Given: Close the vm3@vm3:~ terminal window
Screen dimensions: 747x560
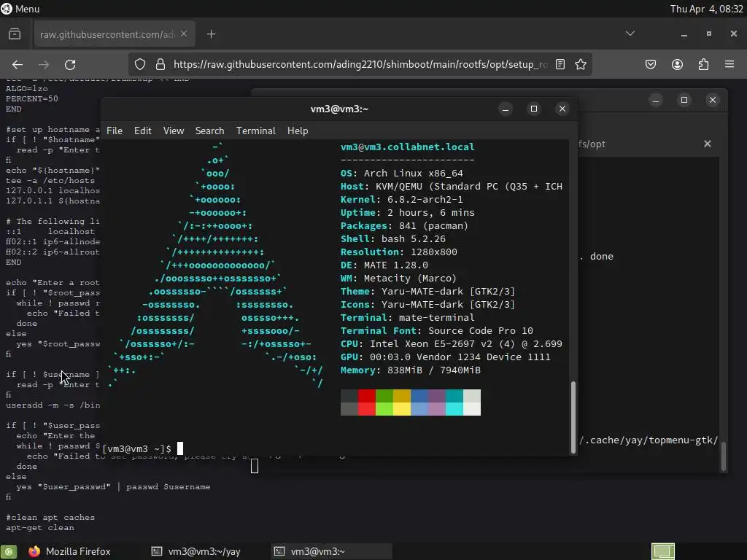Looking at the screenshot, I should (562, 109).
